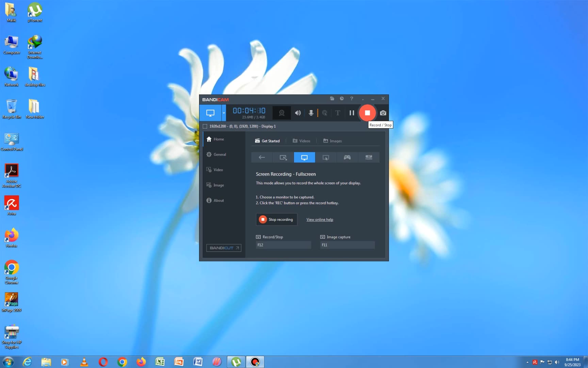The height and width of the screenshot is (368, 588).
Task: Switch to the Images tab
Action: coord(332,141)
